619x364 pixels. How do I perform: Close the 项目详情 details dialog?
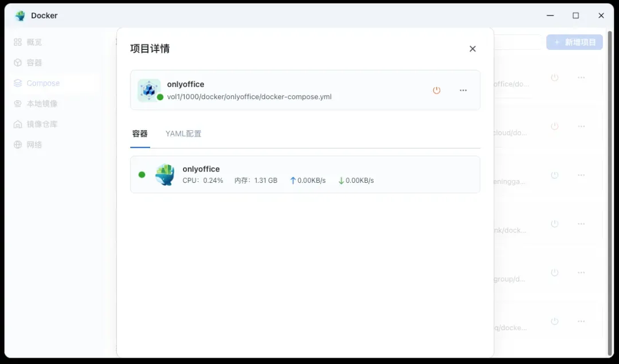(x=472, y=49)
